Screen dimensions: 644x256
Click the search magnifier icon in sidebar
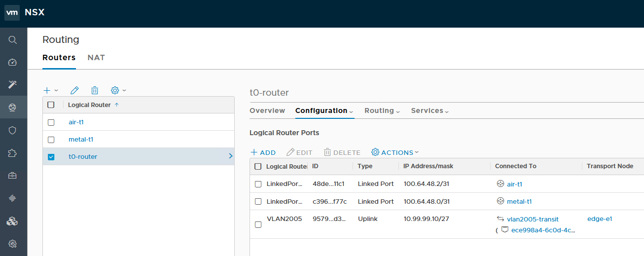coord(13,40)
